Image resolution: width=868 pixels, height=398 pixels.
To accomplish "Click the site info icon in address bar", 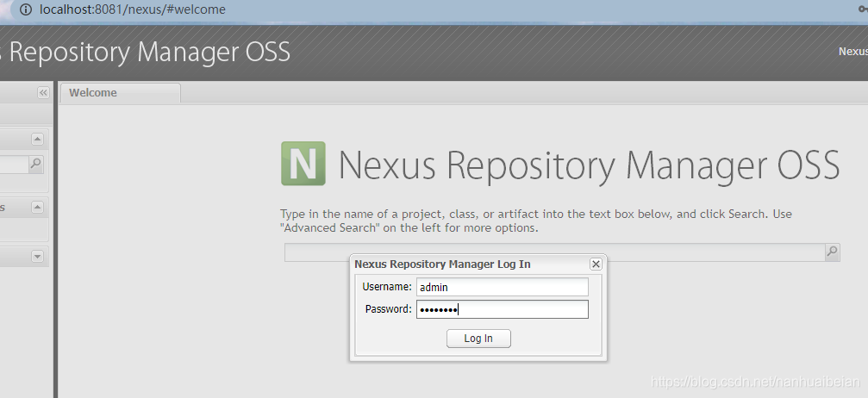I will [x=26, y=9].
